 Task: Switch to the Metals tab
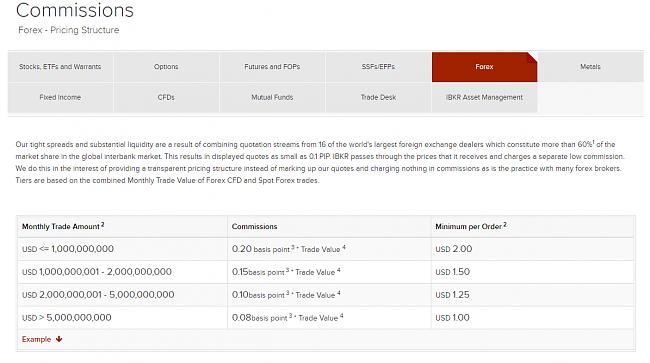tap(590, 67)
